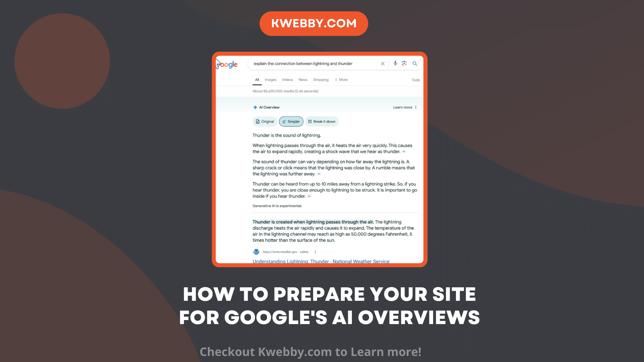Click the AI Overview sparkle/star icon
The width and height of the screenshot is (644, 362).
(255, 107)
